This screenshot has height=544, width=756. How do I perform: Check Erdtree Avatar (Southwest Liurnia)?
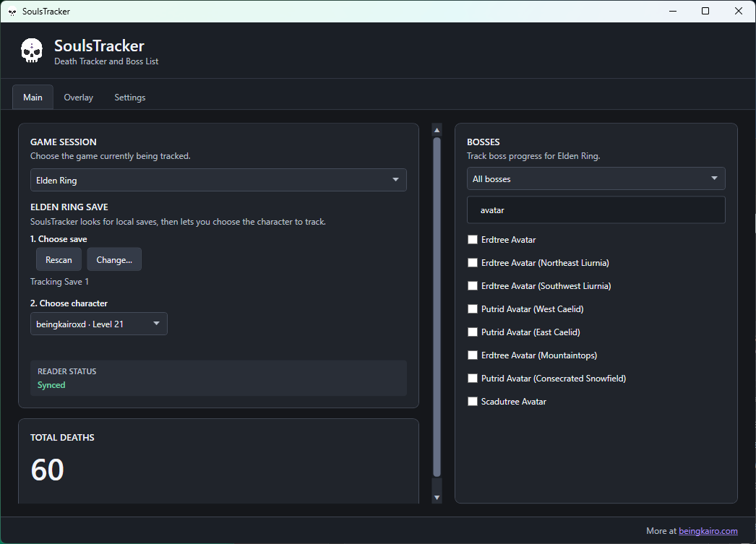point(473,286)
